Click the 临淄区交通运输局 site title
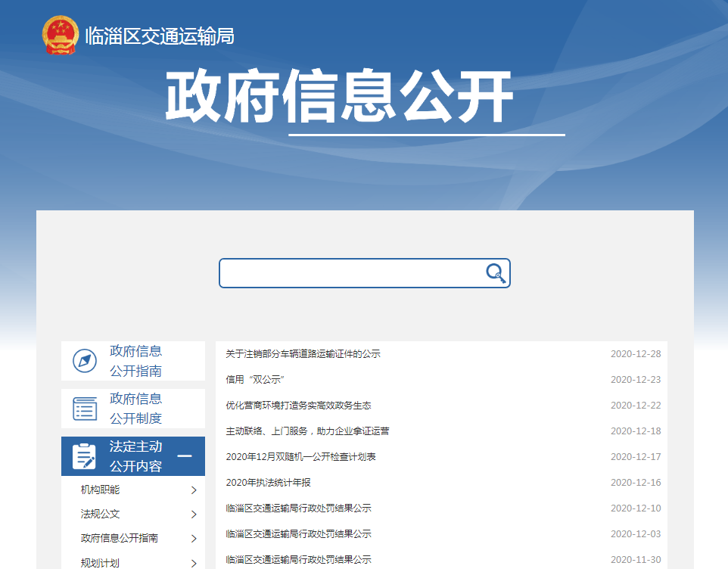Image resolution: width=728 pixels, height=569 pixels. (x=160, y=36)
